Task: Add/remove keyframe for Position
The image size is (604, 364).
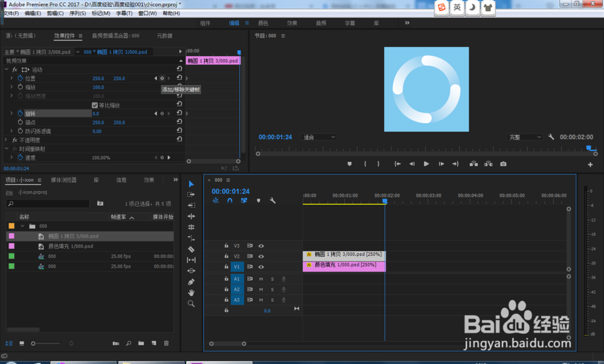Action: coord(162,78)
